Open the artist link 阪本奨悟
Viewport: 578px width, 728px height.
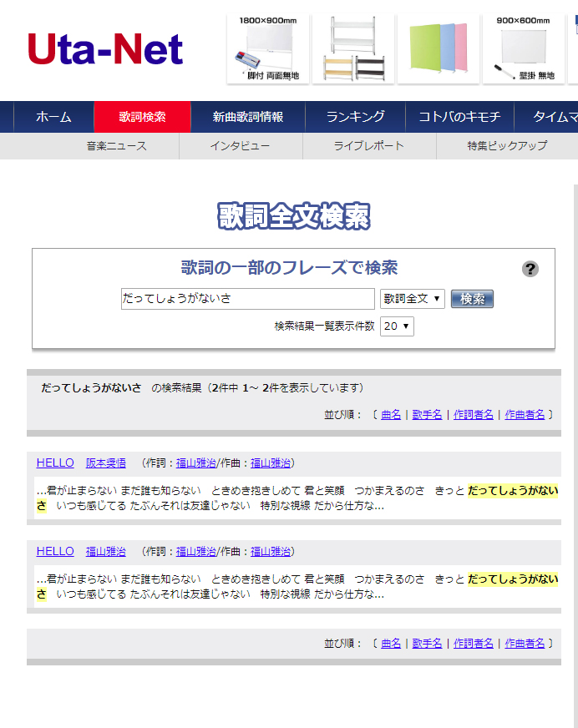pyautogui.click(x=106, y=463)
